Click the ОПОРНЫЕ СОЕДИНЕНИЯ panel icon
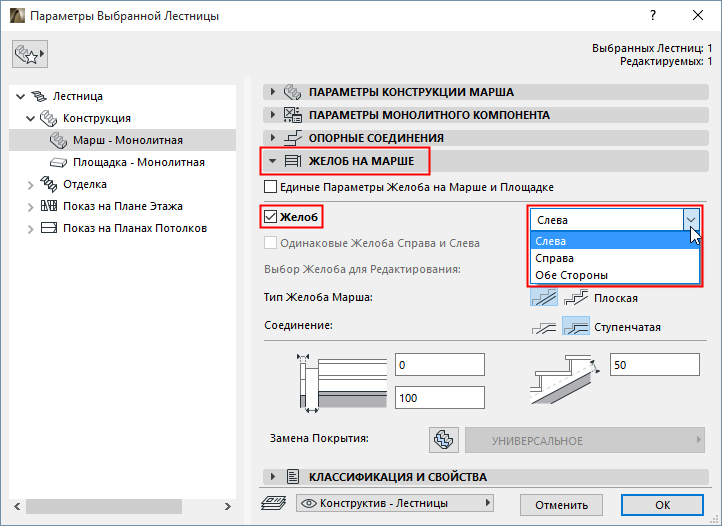The width and height of the screenshot is (722, 526). coord(293,138)
